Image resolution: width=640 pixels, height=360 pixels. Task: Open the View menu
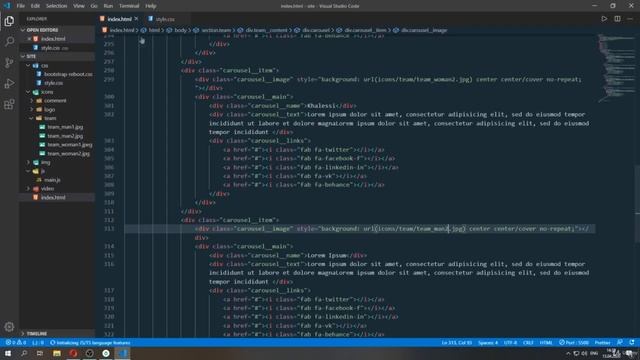point(79,6)
